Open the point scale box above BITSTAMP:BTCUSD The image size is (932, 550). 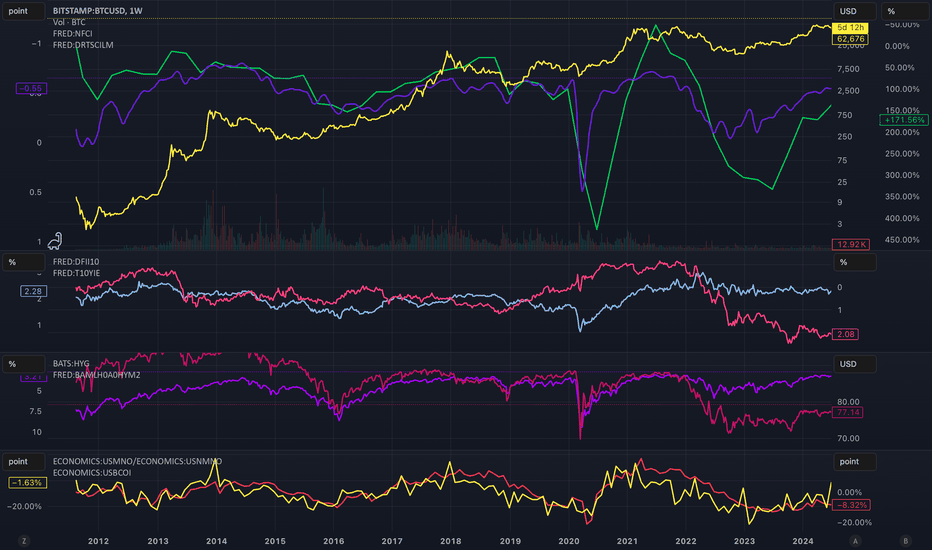tap(23, 11)
